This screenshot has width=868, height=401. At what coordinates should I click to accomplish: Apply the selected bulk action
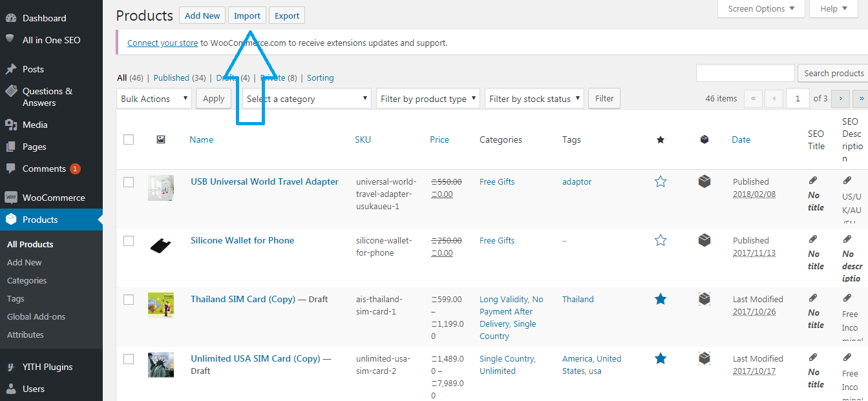[x=213, y=99]
